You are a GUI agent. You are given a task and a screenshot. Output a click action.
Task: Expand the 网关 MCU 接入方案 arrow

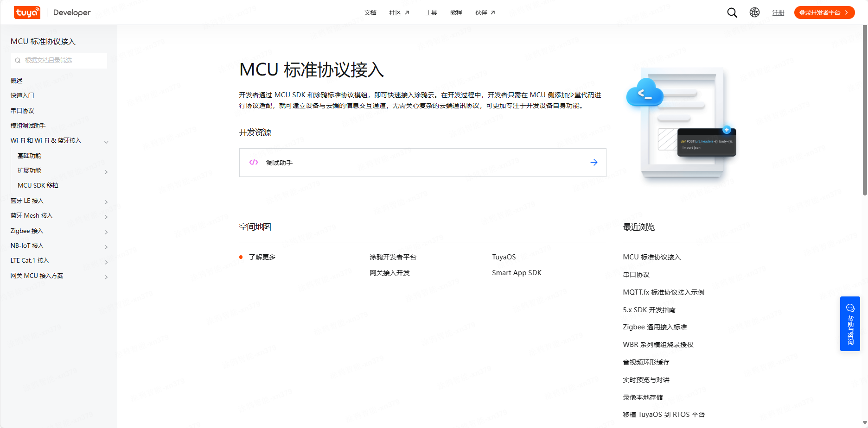coord(106,277)
